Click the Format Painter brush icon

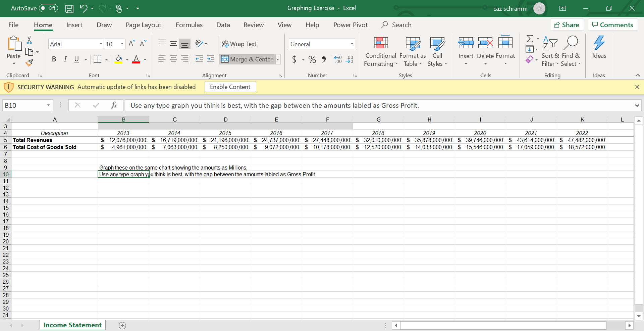pos(30,63)
